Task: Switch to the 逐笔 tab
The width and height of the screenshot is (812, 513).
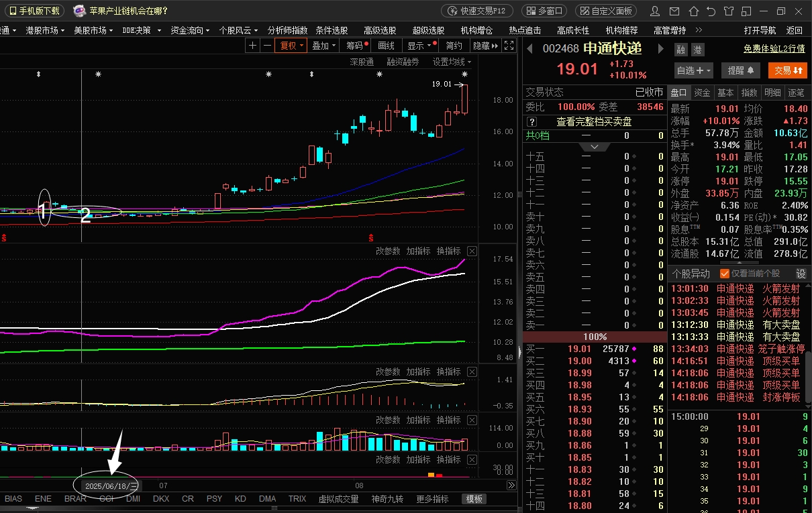Action: point(796,93)
